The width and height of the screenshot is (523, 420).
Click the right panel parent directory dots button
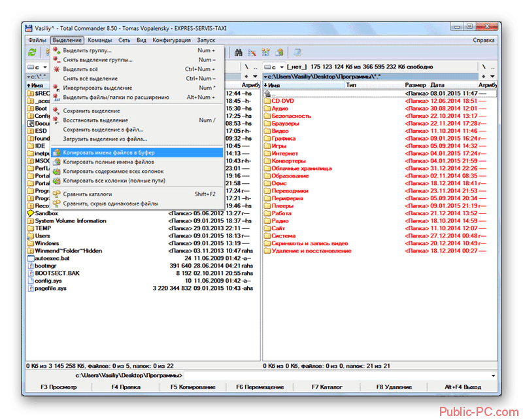coord(492,67)
